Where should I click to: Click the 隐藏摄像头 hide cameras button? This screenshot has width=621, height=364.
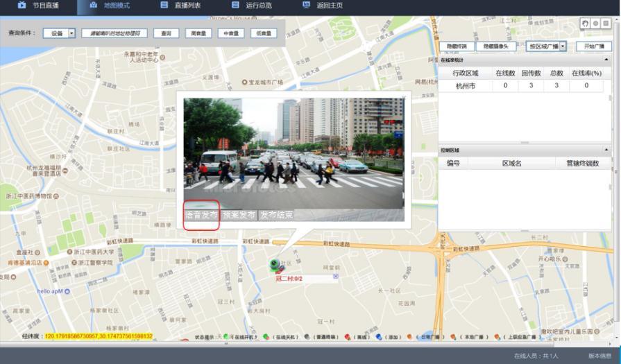pos(496,46)
